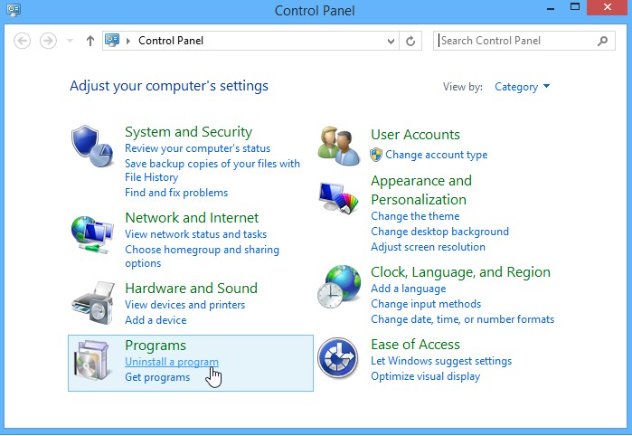This screenshot has width=632, height=436.
Task: Maximize the Control Panel window
Action: point(575,7)
